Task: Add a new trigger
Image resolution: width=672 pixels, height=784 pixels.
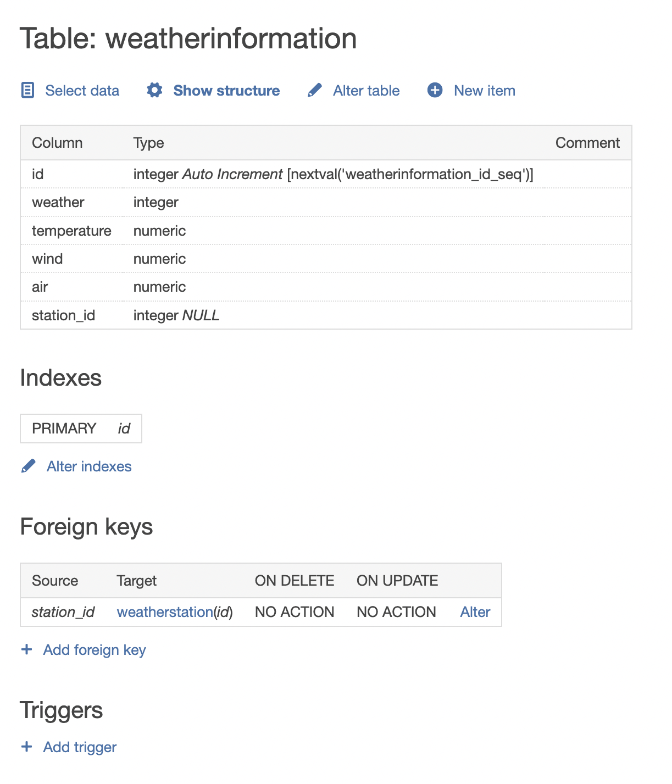Action: [80, 747]
